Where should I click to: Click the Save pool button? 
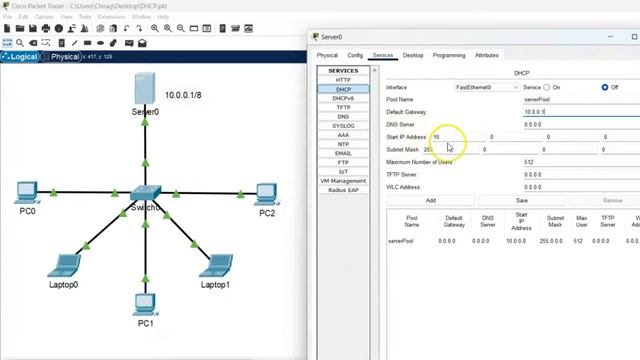point(522,200)
